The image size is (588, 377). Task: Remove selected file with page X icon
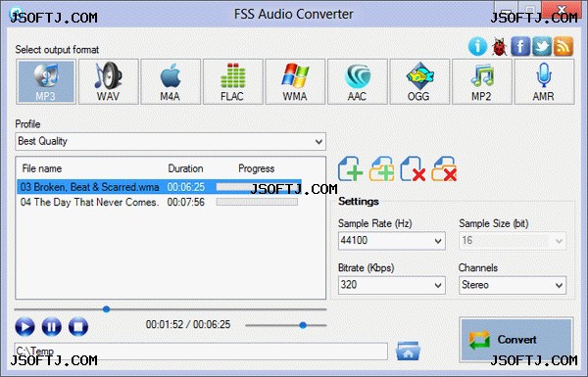click(413, 169)
